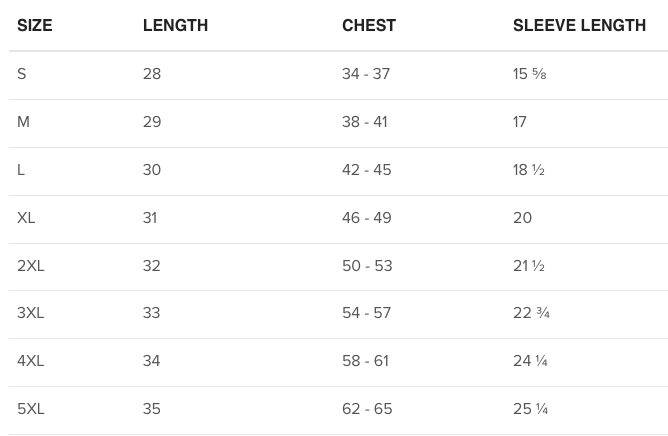Image resolution: width=668 pixels, height=436 pixels.
Task: Click the chest value 42 - 45
Action: click(x=367, y=170)
